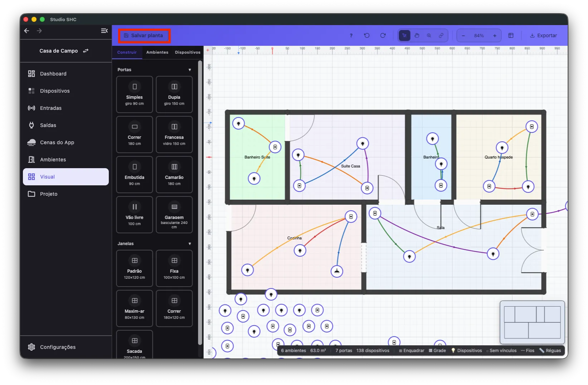This screenshot has height=385, width=588.
Task: Click the undo arrow icon
Action: pos(367,35)
